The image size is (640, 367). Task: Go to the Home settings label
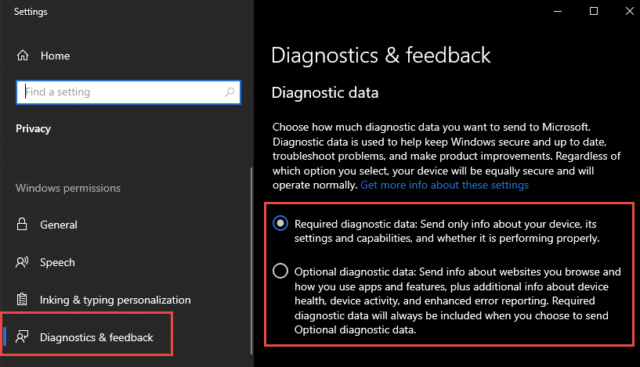(x=55, y=56)
